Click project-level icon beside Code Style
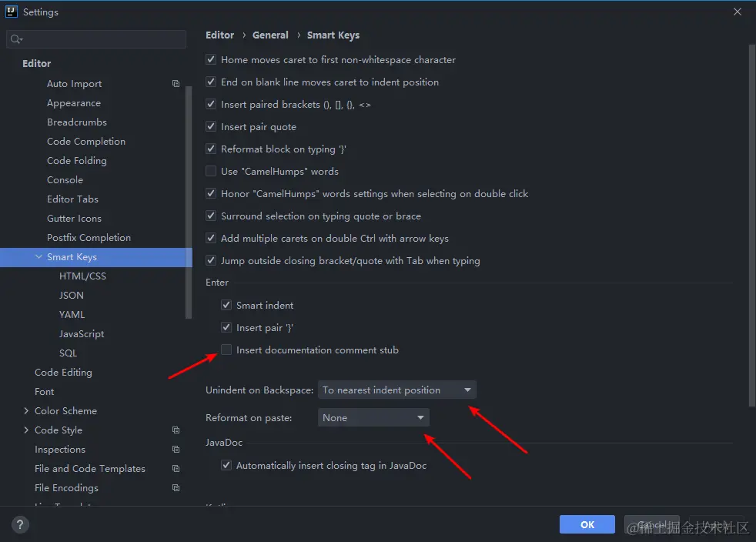Image resolution: width=756 pixels, height=542 pixels. point(176,430)
